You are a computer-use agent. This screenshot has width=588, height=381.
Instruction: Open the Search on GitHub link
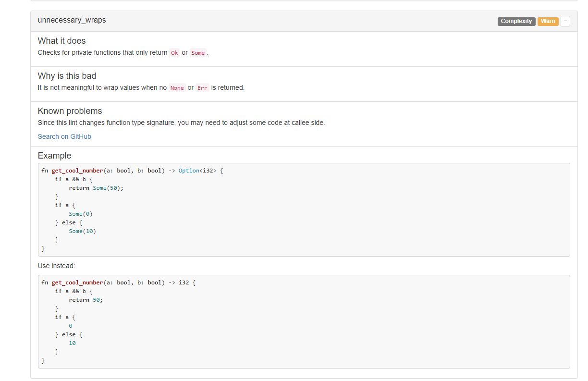coord(64,136)
